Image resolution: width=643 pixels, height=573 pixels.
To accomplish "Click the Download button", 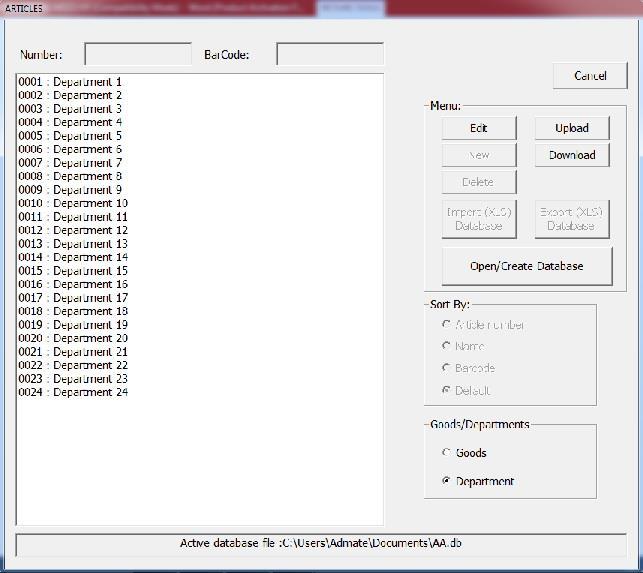I will click(572, 155).
